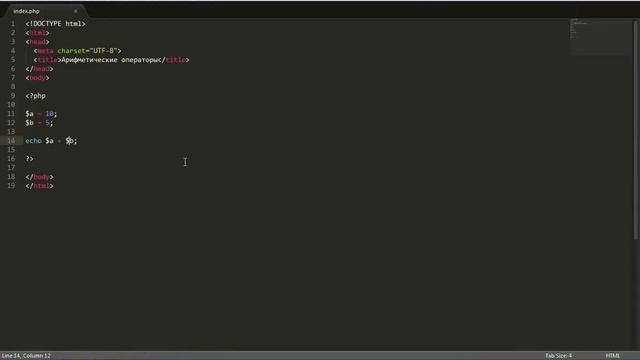Click the $b; variable on line 14
Image resolution: width=640 pixels, height=360 pixels.
71,140
